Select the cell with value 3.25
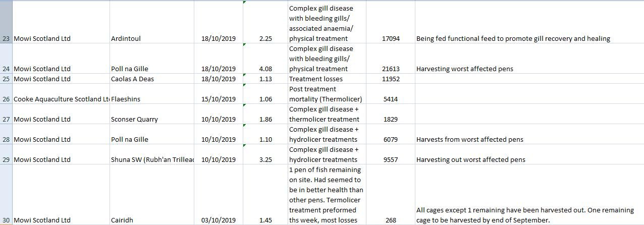The width and height of the screenshot is (644, 225). (265, 159)
